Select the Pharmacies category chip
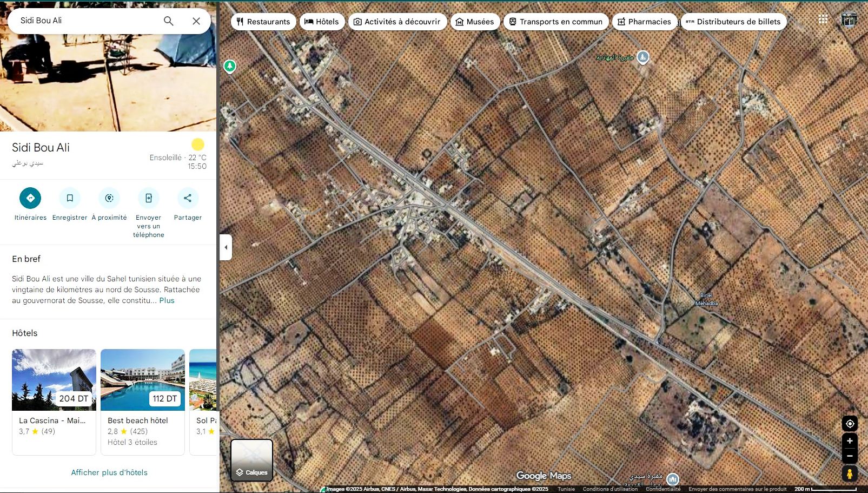This screenshot has width=868, height=493. pyautogui.click(x=644, y=22)
